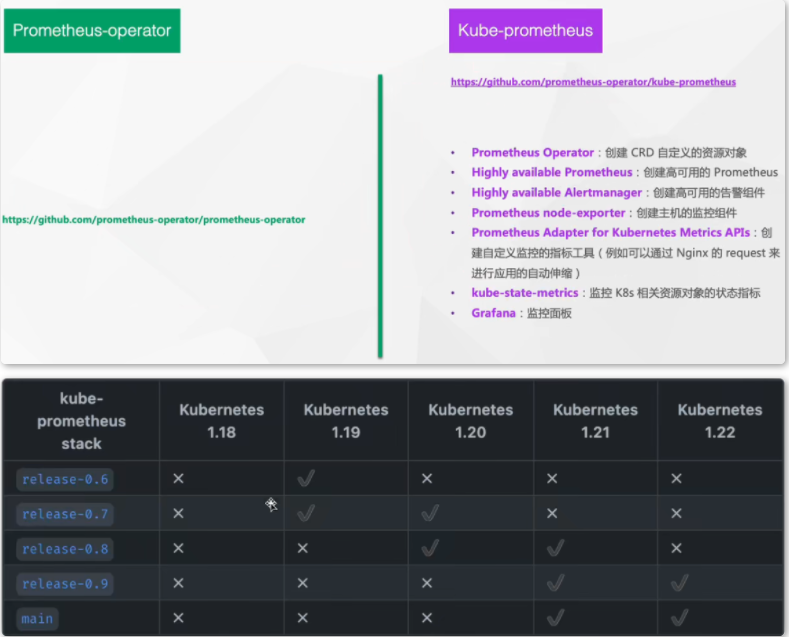The height and width of the screenshot is (637, 789).
Task: Click the X for release-0.9 Kubernetes 1.19
Action: [x=302, y=583]
